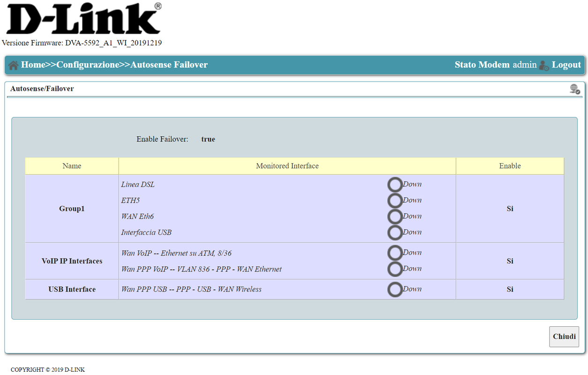Image resolution: width=588 pixels, height=375 pixels.
Task: Click firmware version text
Action: 82,43
